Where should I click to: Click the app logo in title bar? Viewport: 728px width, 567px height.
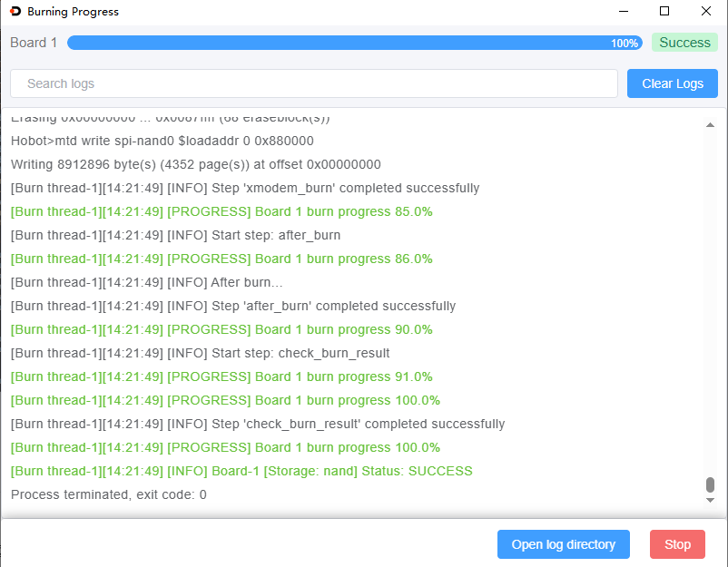[15, 11]
